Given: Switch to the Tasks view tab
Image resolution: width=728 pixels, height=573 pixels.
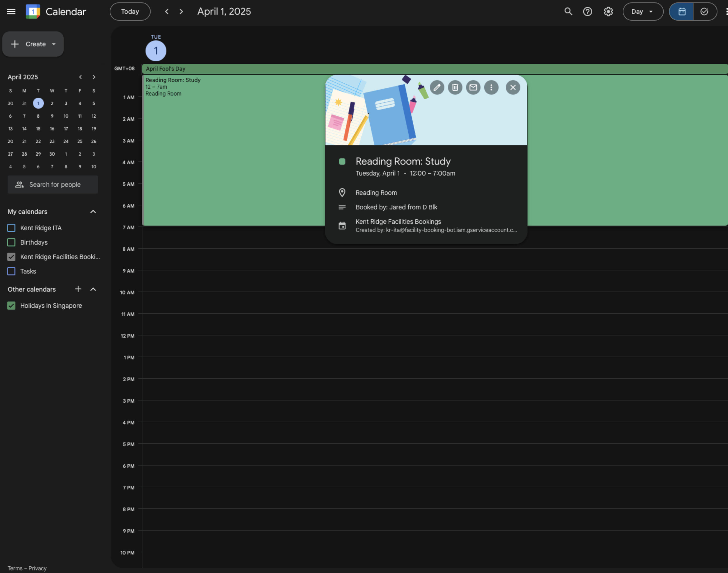Looking at the screenshot, I should tap(704, 12).
